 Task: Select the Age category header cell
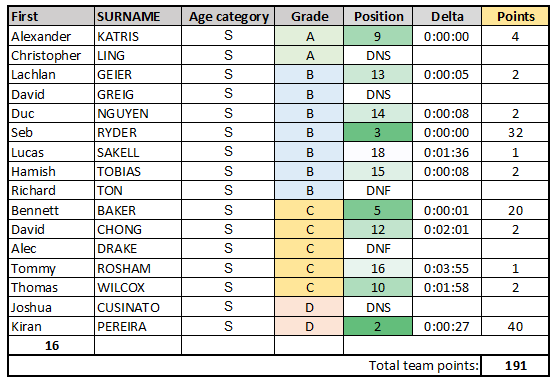pos(228,16)
